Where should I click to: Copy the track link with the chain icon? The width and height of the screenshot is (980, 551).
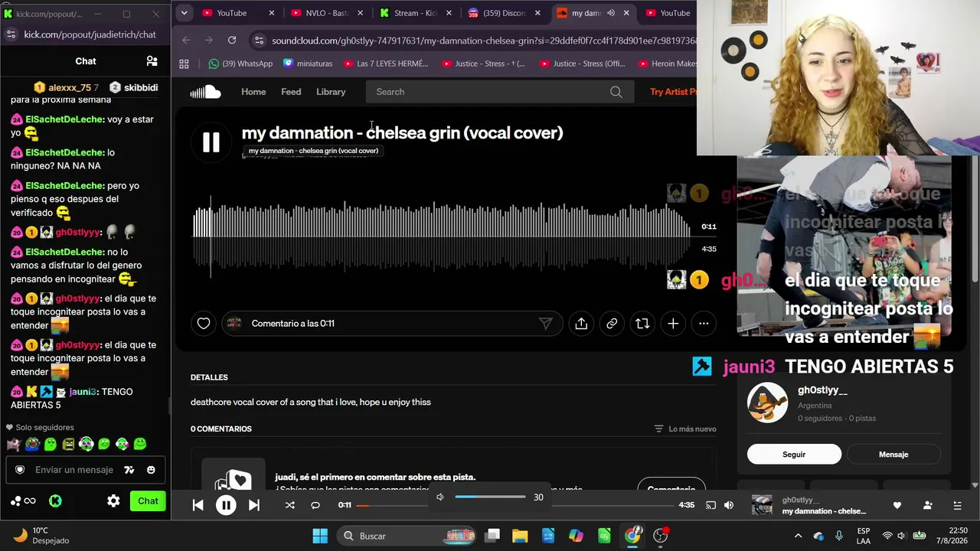pos(612,324)
